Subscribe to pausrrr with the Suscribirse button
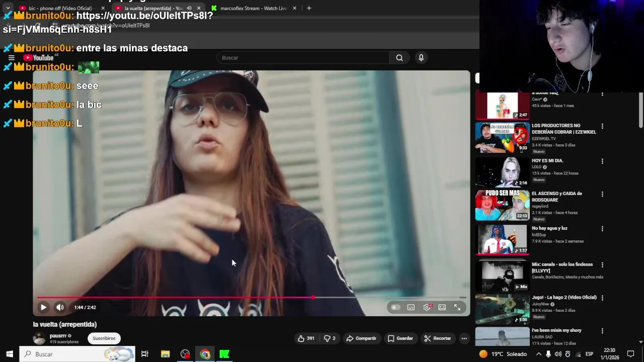644x362 pixels. tap(104, 338)
